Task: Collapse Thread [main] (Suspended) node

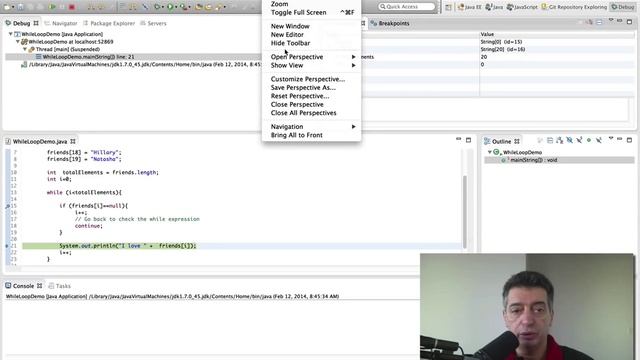Action: tap(24, 49)
